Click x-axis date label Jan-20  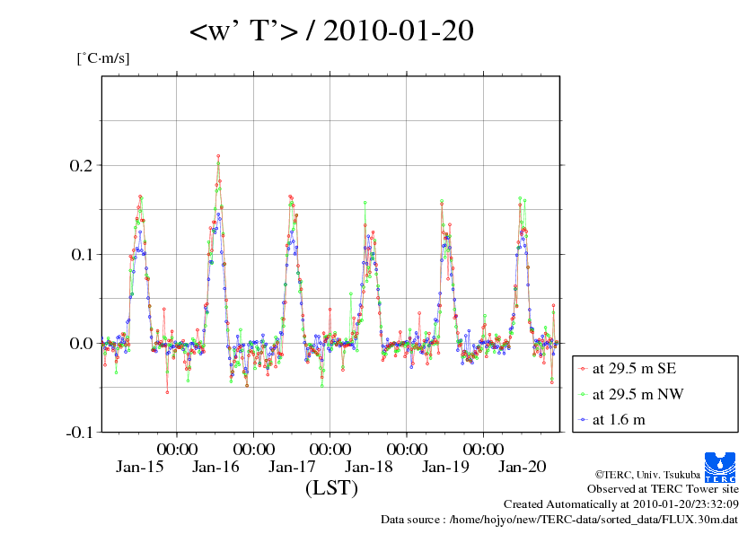pyautogui.click(x=523, y=467)
